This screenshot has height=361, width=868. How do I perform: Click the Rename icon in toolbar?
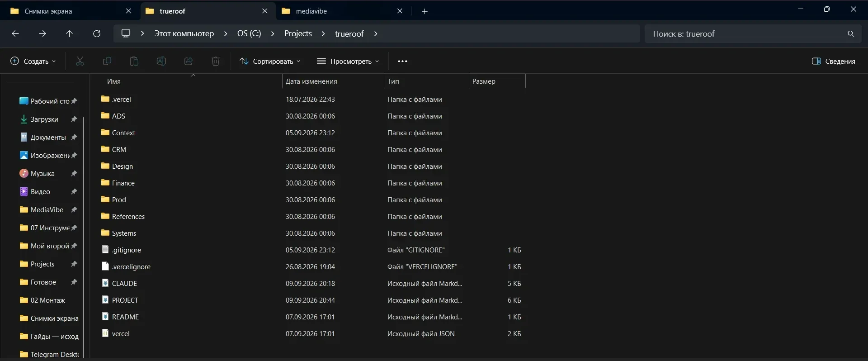[161, 61]
